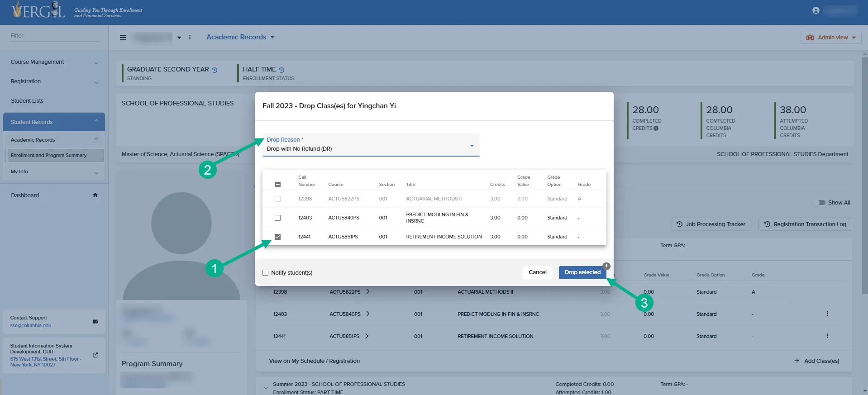Image resolution: width=868 pixels, height=395 pixels.
Task: Click the user account avatar icon
Action: click(816, 10)
